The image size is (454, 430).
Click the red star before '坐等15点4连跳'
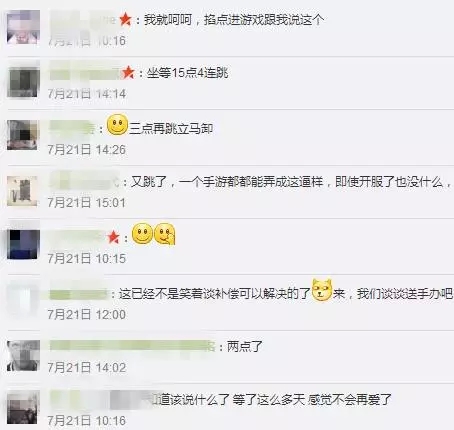click(x=128, y=72)
